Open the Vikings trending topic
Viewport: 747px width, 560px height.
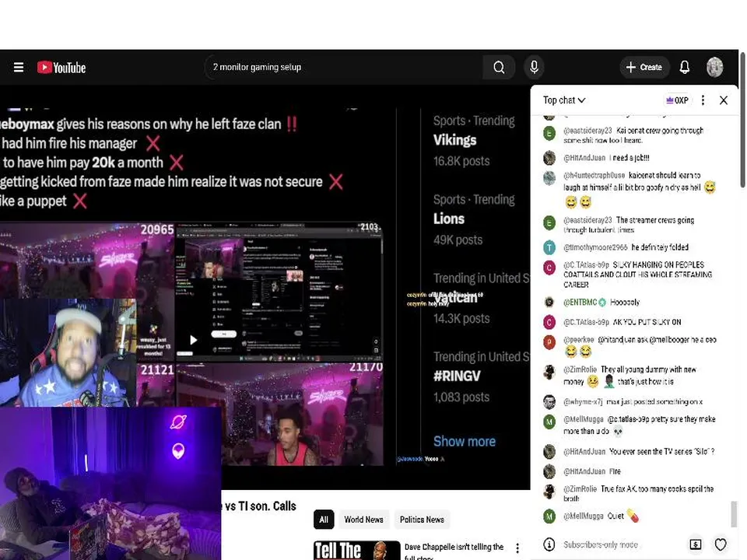tap(454, 140)
